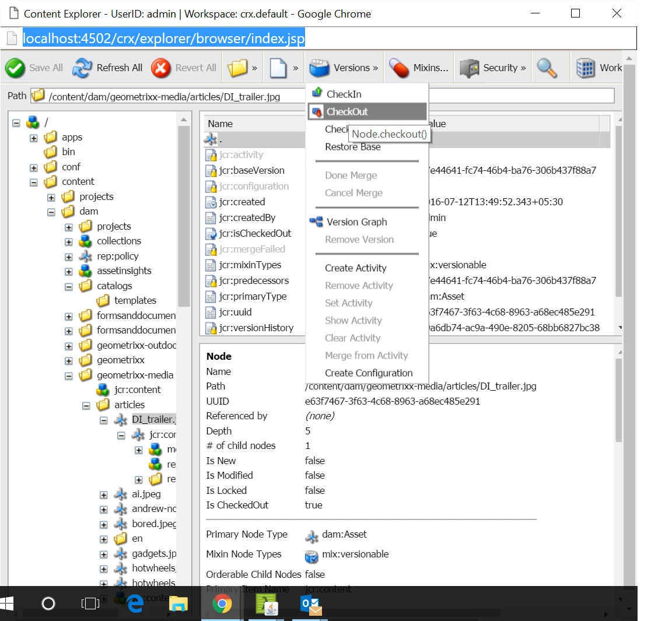The image size is (672, 621).
Task: Collapse the articles tree node
Action: (x=86, y=405)
